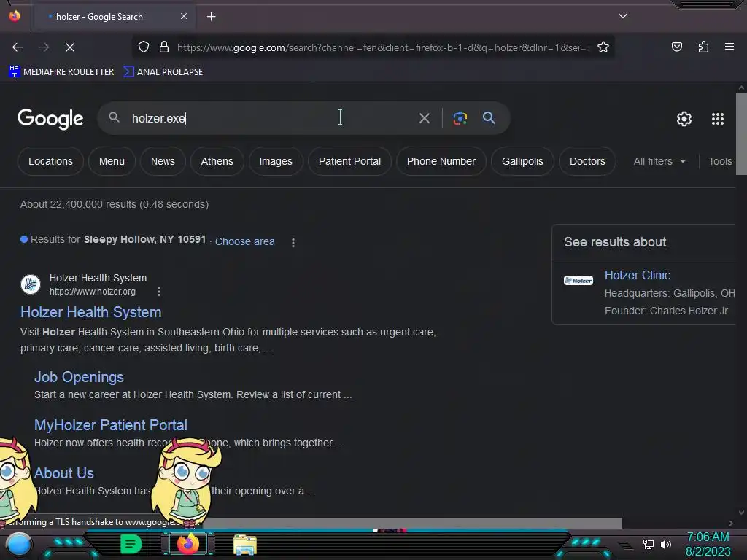The image size is (747, 560).
Task: Open the Firefox extensions panel
Action: point(703,47)
